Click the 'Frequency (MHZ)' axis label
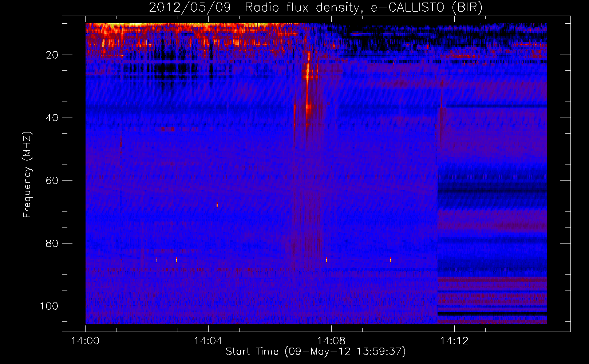Viewport: 589px width, 364px height. tap(27, 175)
